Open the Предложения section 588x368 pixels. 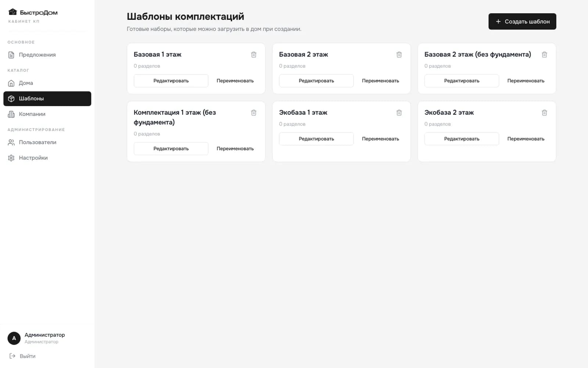coord(47,55)
